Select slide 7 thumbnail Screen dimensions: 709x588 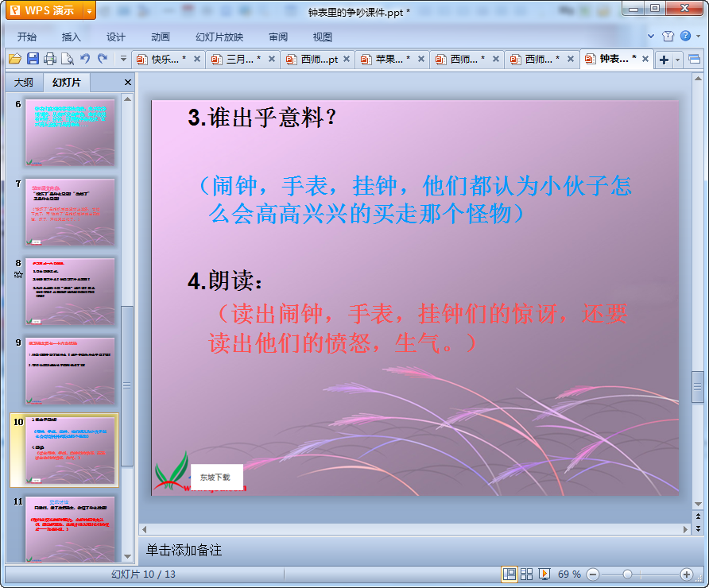tap(70, 212)
